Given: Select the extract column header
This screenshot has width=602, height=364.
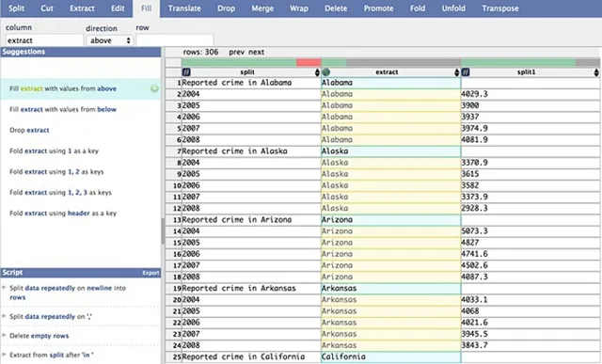Looking at the screenshot, I should (x=387, y=72).
